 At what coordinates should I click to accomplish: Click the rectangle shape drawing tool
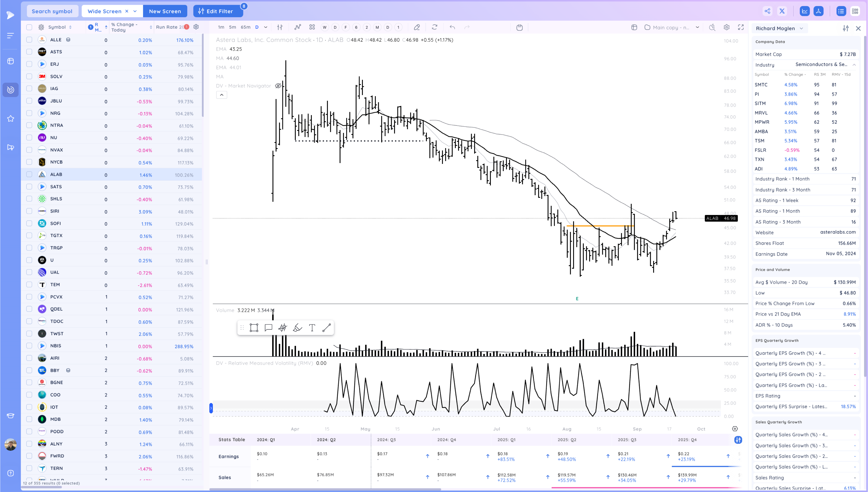(x=254, y=328)
